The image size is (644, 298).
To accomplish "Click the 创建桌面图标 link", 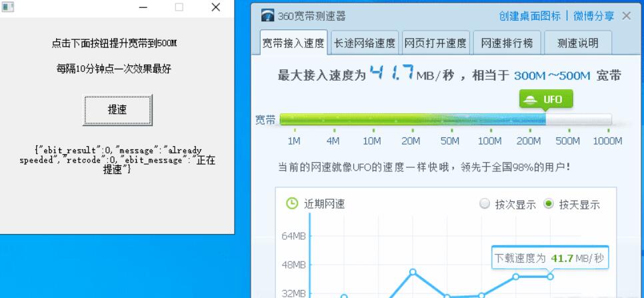I will 530,16.
